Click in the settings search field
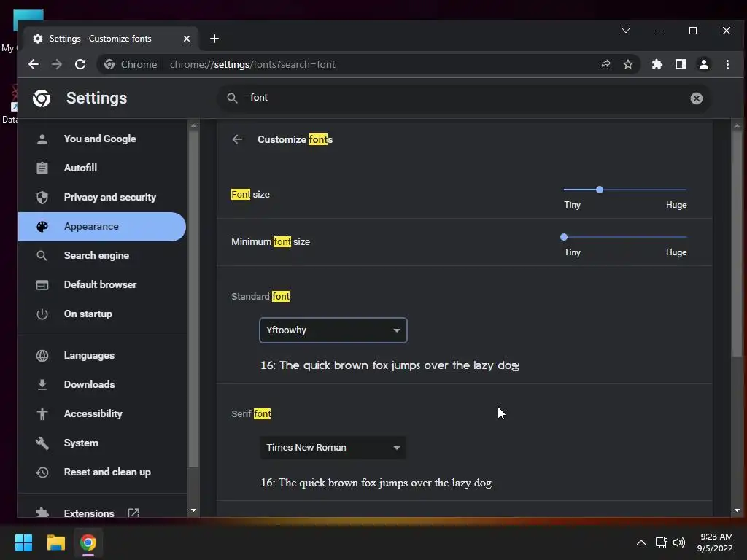This screenshot has height=560, width=747. [465, 98]
